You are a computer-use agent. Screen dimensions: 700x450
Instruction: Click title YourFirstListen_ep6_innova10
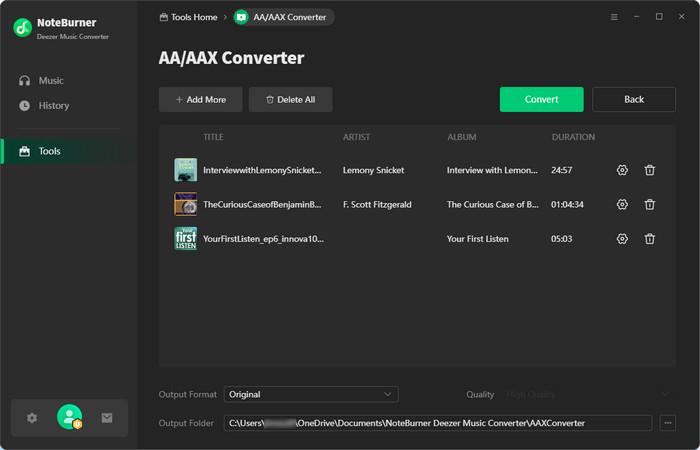point(263,239)
